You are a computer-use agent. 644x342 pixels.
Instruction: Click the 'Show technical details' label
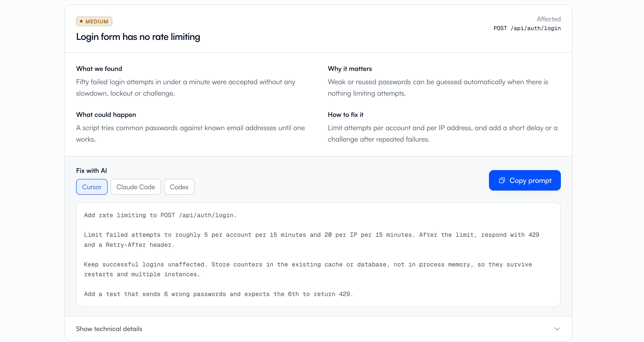(x=109, y=329)
